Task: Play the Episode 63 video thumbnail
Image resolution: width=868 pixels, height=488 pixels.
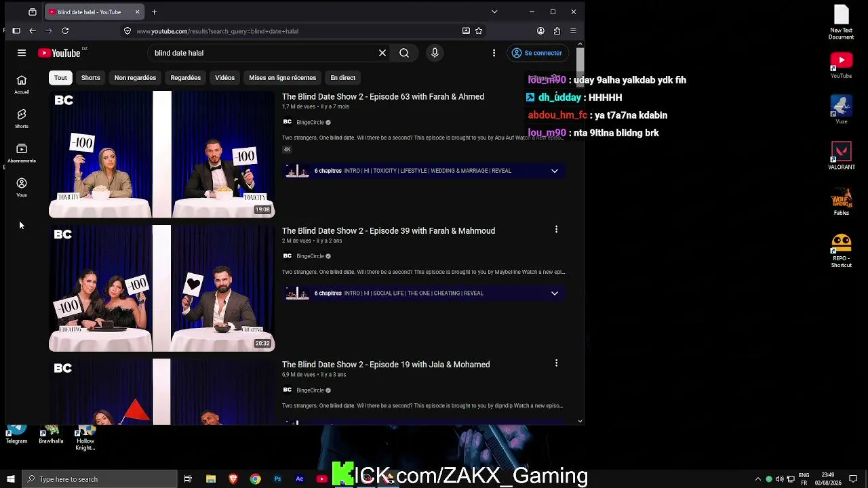Action: click(x=161, y=155)
